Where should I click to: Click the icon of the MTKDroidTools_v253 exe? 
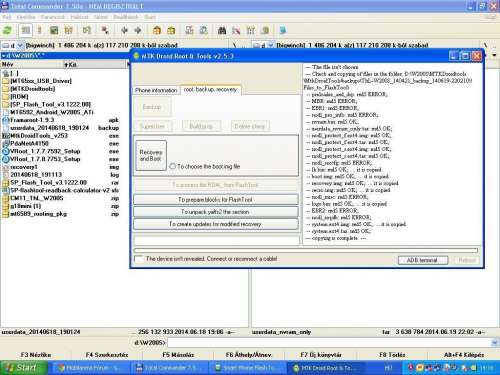[x=5, y=136]
